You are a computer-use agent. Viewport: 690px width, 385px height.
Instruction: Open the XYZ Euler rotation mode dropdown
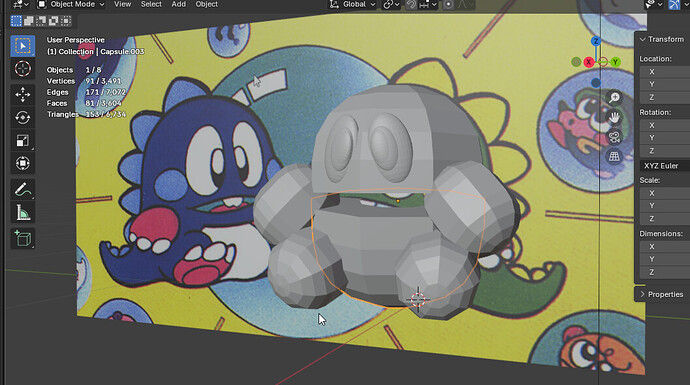click(x=664, y=166)
